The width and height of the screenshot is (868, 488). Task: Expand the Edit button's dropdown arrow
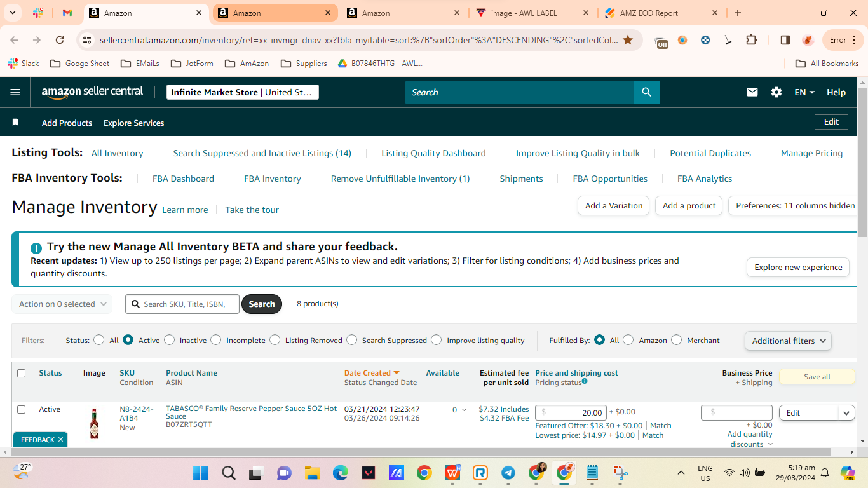(x=847, y=413)
